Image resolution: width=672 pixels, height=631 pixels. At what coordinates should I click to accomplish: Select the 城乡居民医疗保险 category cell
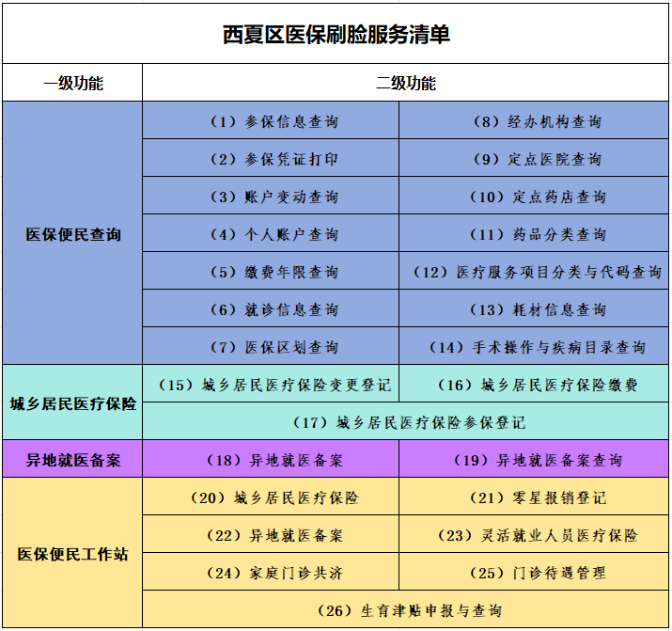coord(72,403)
